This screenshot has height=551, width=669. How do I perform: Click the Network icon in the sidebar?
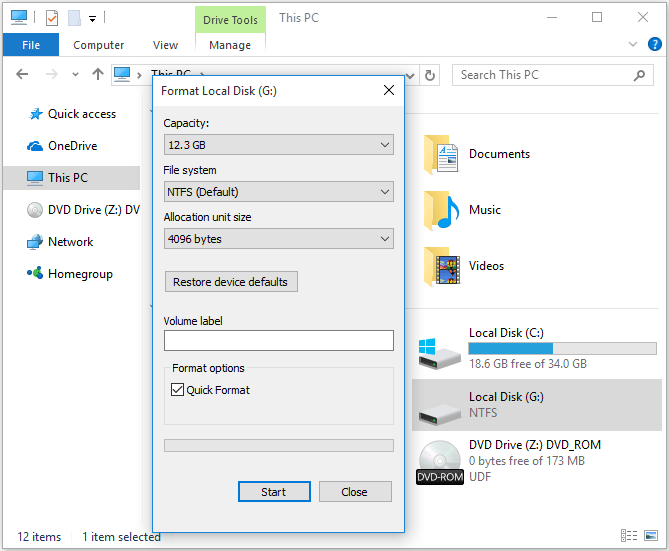(35, 242)
